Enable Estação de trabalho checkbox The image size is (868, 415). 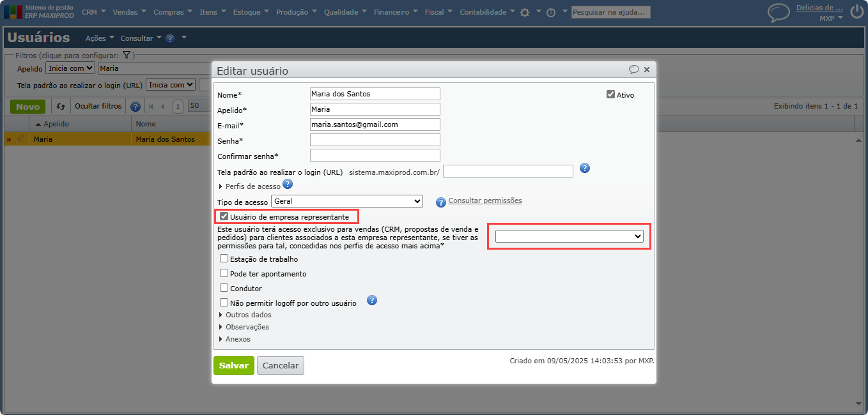point(224,259)
